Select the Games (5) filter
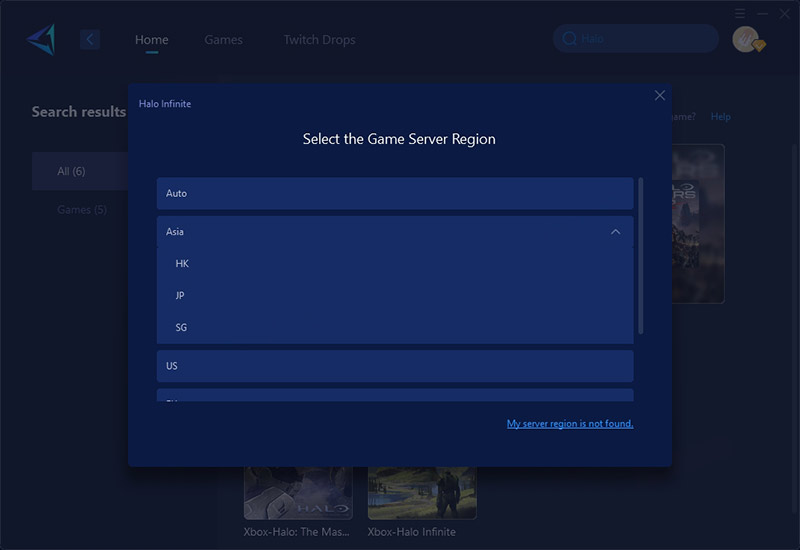This screenshot has width=800, height=550. [82, 210]
